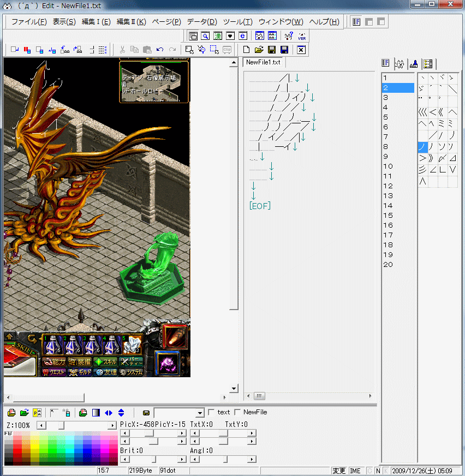
Task: Click the IME indicator in the status bar
Action: pyautogui.click(x=355, y=471)
